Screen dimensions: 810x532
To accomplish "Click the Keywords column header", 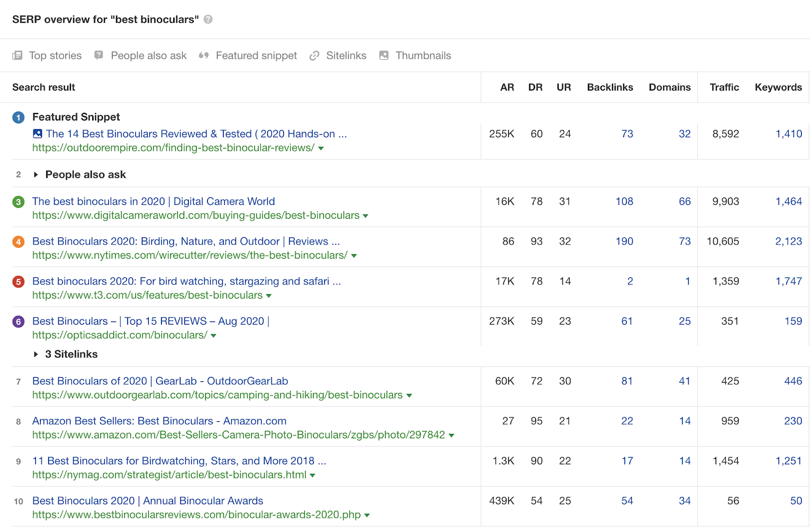I will coord(779,87).
